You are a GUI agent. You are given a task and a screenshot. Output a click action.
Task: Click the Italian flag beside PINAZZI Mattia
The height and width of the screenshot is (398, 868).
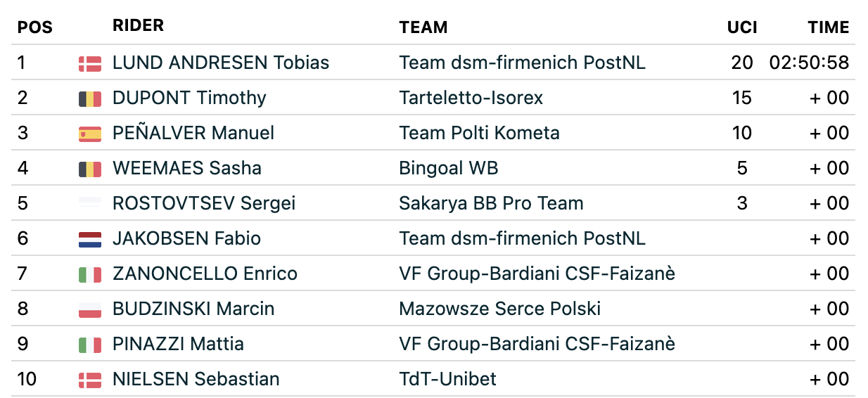click(x=90, y=345)
